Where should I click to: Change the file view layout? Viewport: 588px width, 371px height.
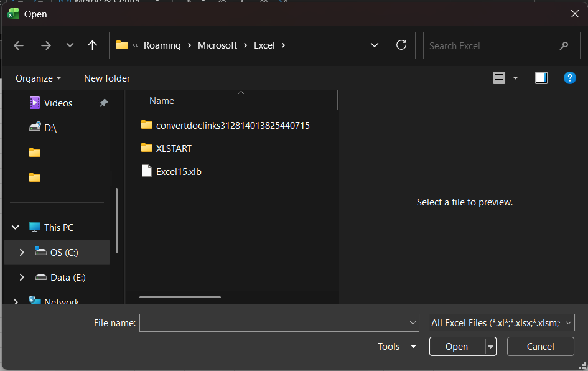click(499, 78)
